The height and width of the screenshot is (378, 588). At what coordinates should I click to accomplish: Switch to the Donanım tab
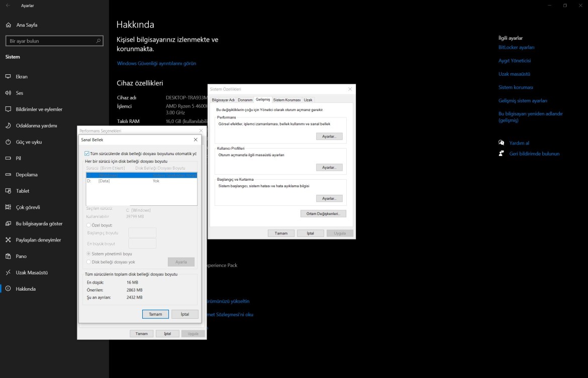point(245,99)
